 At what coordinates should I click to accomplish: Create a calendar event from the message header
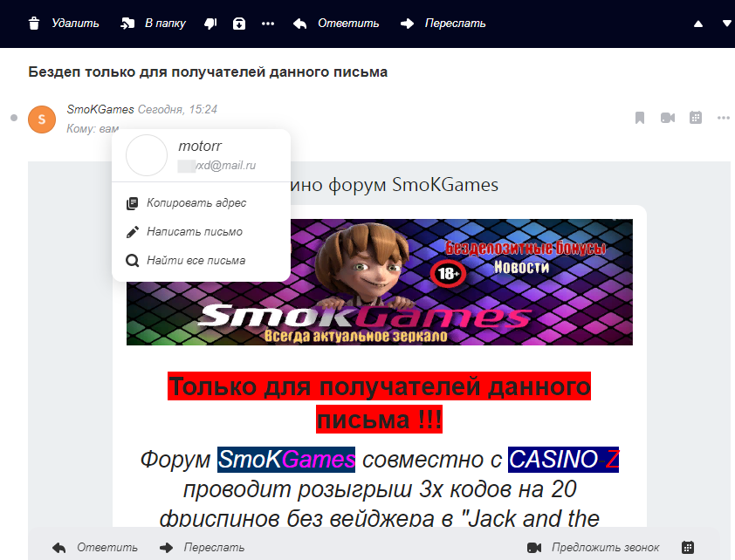click(x=696, y=118)
